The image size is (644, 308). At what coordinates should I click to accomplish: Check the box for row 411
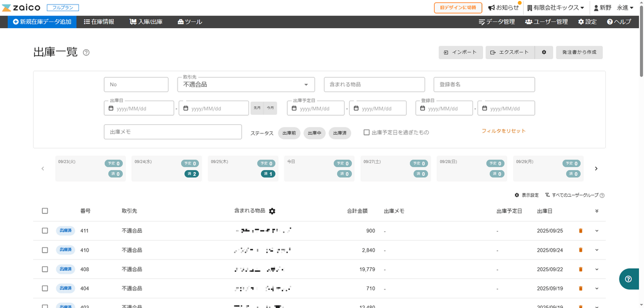click(45, 230)
